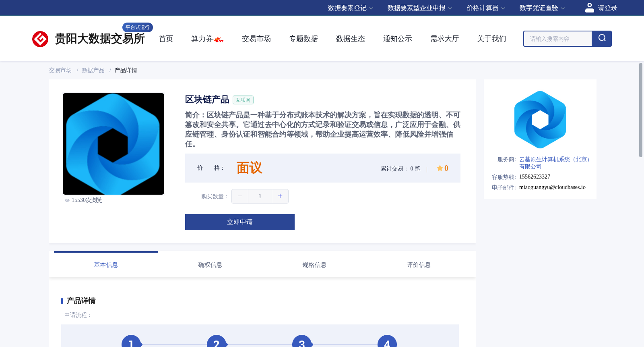The image size is (644, 347).
Task: Click the 累计交易 0 笔 text
Action: tap(400, 168)
